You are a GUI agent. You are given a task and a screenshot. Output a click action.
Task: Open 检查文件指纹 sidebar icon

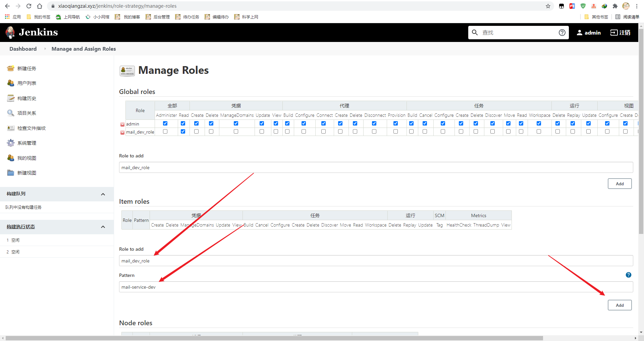(x=11, y=128)
